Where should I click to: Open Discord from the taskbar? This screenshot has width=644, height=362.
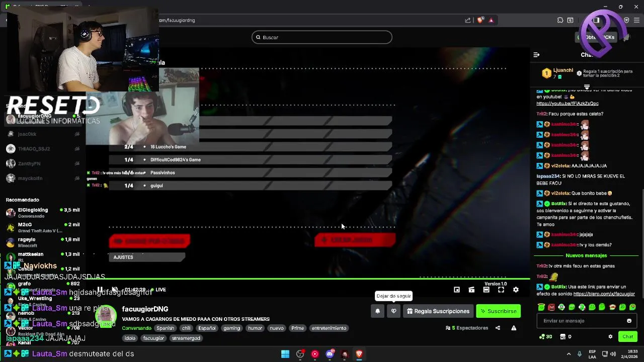click(x=330, y=354)
